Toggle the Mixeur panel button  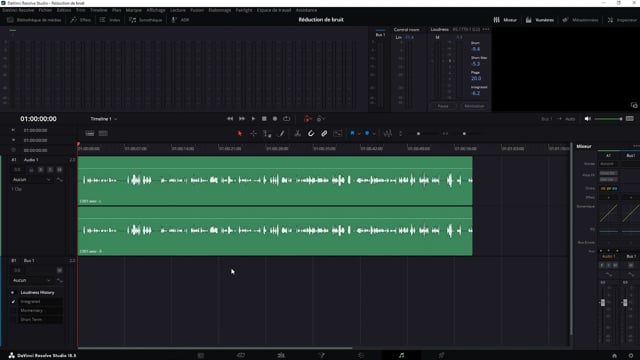pyautogui.click(x=505, y=20)
